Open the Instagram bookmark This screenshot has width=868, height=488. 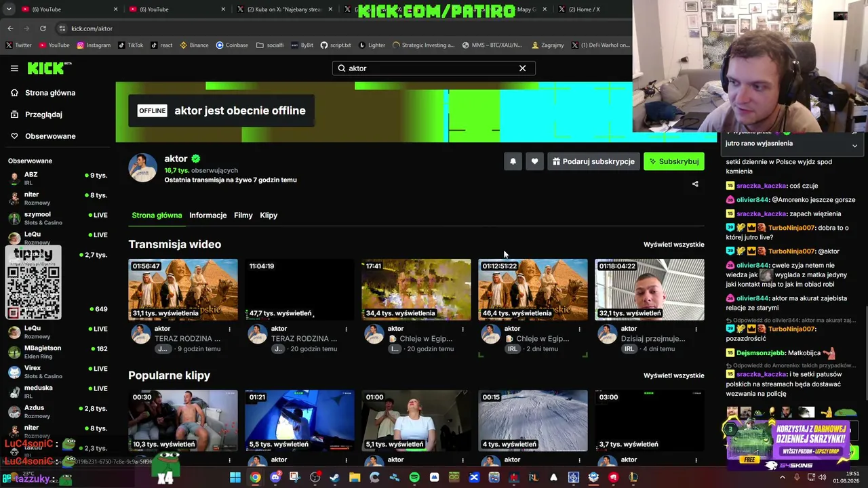click(x=94, y=45)
